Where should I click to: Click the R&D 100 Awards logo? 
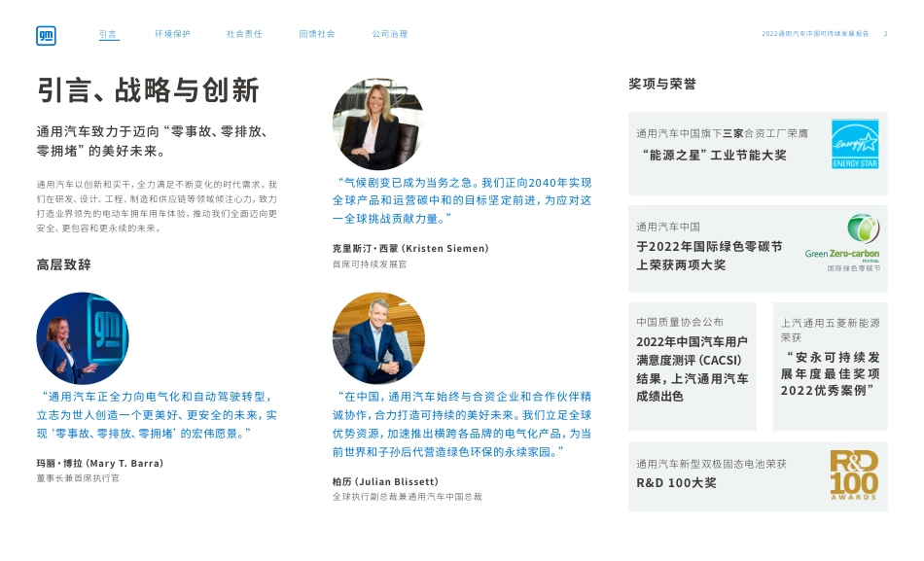click(x=854, y=475)
